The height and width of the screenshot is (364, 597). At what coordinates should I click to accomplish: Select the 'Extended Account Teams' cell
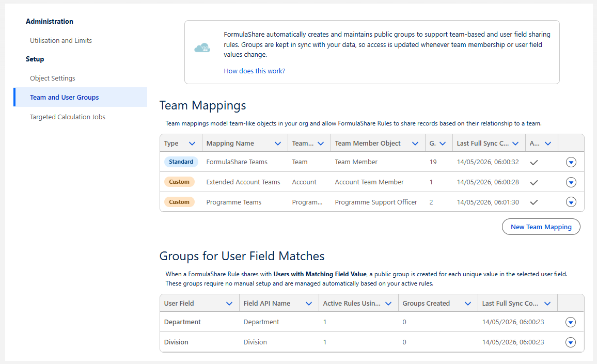click(x=243, y=182)
